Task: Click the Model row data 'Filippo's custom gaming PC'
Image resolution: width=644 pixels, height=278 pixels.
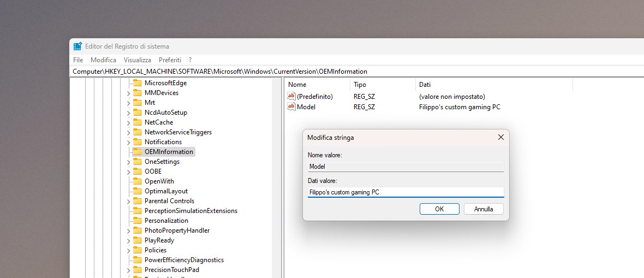Action: (x=460, y=107)
